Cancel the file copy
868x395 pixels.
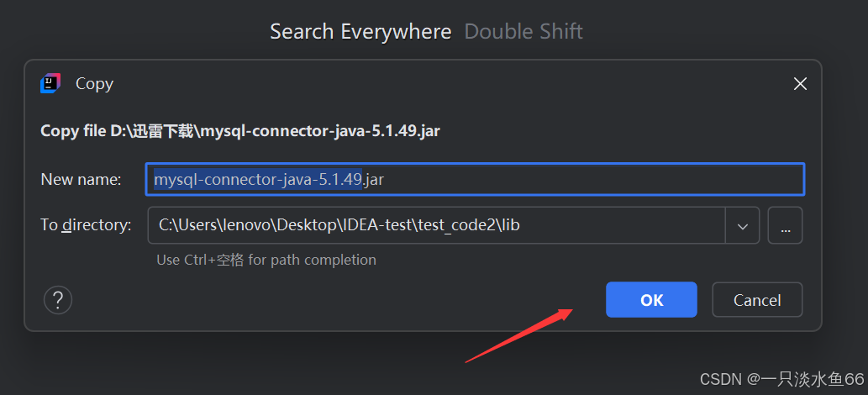pyautogui.click(x=757, y=300)
